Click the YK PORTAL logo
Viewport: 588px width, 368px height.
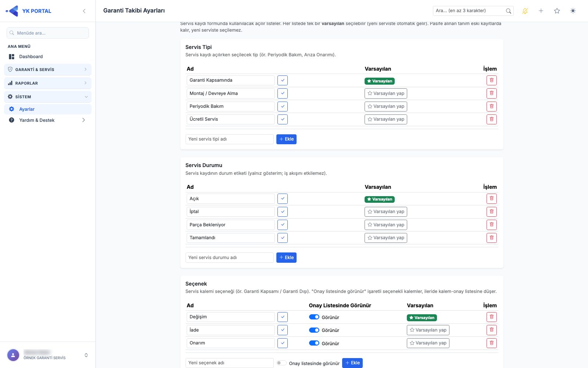tap(29, 11)
